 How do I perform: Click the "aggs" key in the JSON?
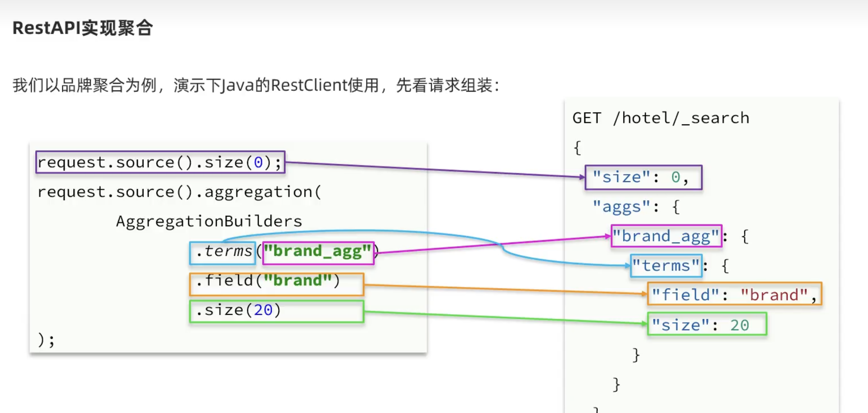click(622, 207)
